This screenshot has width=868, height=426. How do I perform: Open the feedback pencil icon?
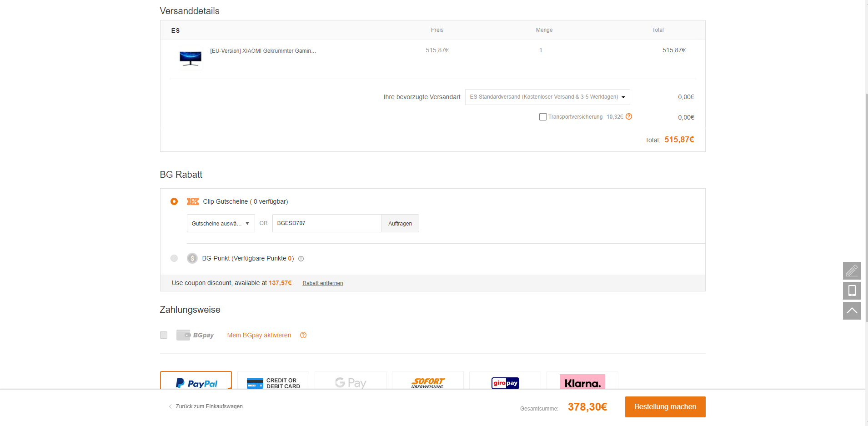pyautogui.click(x=852, y=271)
